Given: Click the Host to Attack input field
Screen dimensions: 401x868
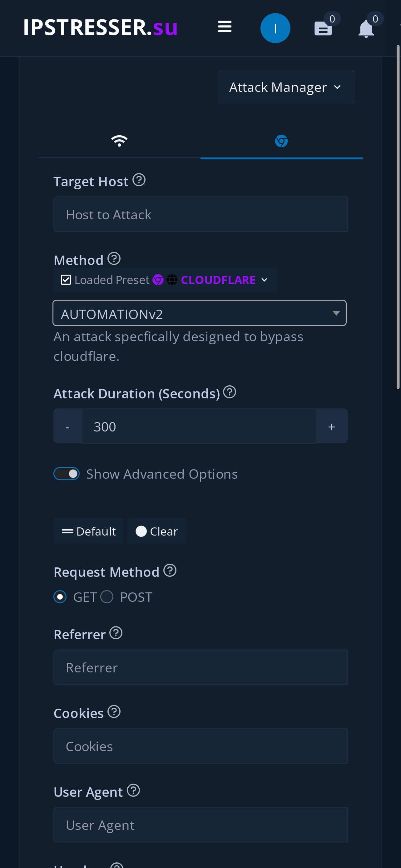Looking at the screenshot, I should click(200, 214).
